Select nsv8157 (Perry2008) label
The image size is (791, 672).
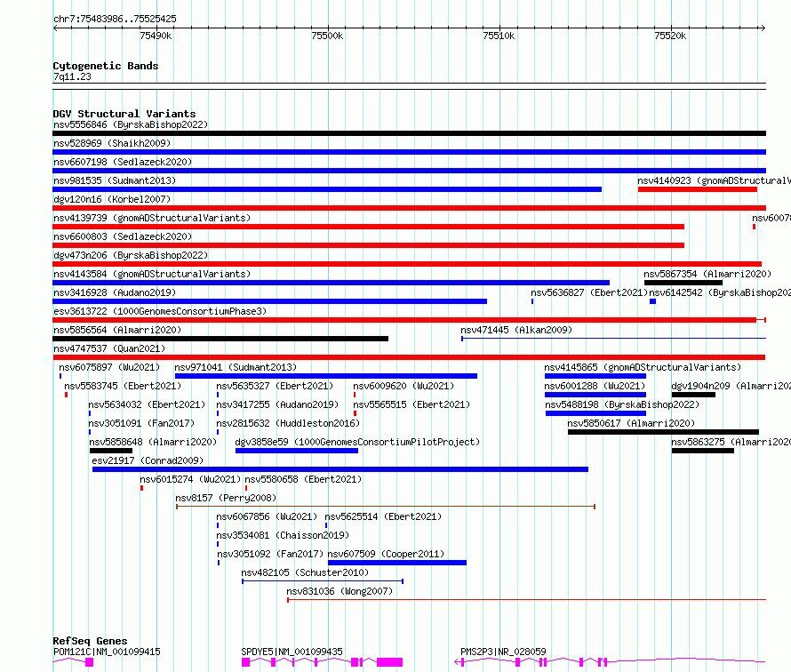(x=226, y=498)
